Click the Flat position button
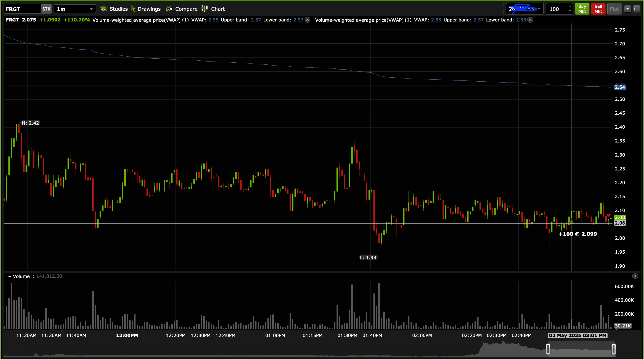The width and height of the screenshot is (644, 359). [x=614, y=9]
